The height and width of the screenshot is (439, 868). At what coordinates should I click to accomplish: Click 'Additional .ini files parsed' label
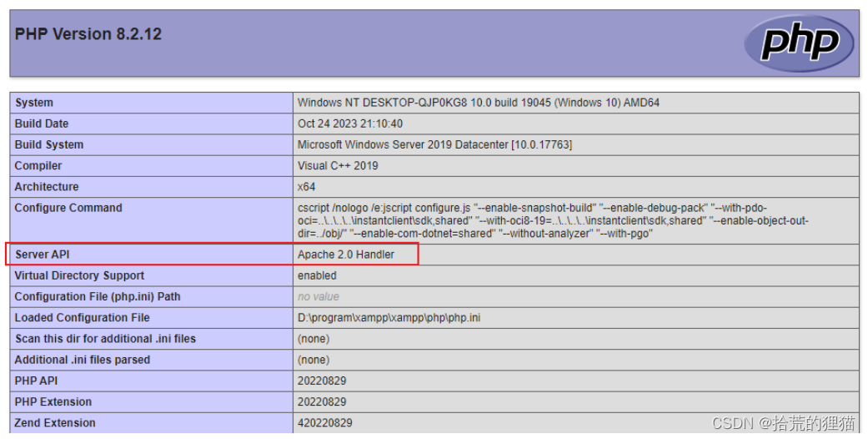pos(83,360)
